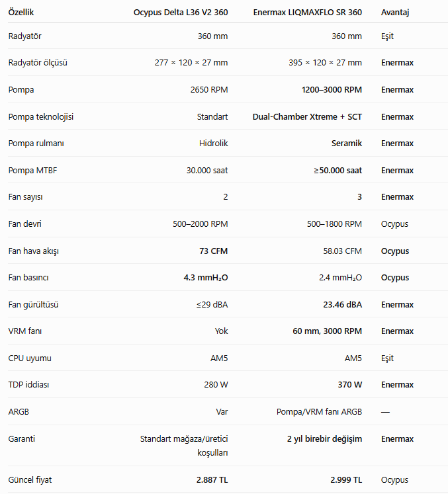This screenshot has height=494, width=448.
Task: Click the Avantaj column header
Action: coord(395,13)
